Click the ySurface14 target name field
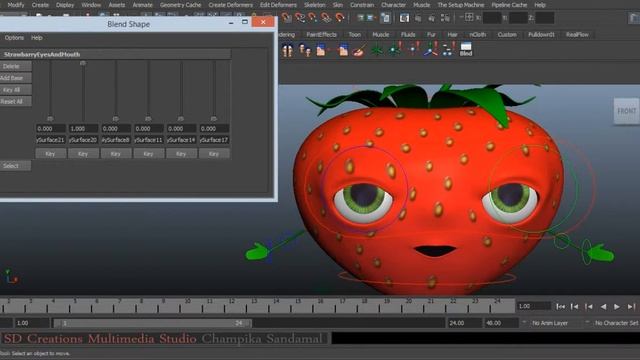The height and width of the screenshot is (360, 640). [x=181, y=140]
